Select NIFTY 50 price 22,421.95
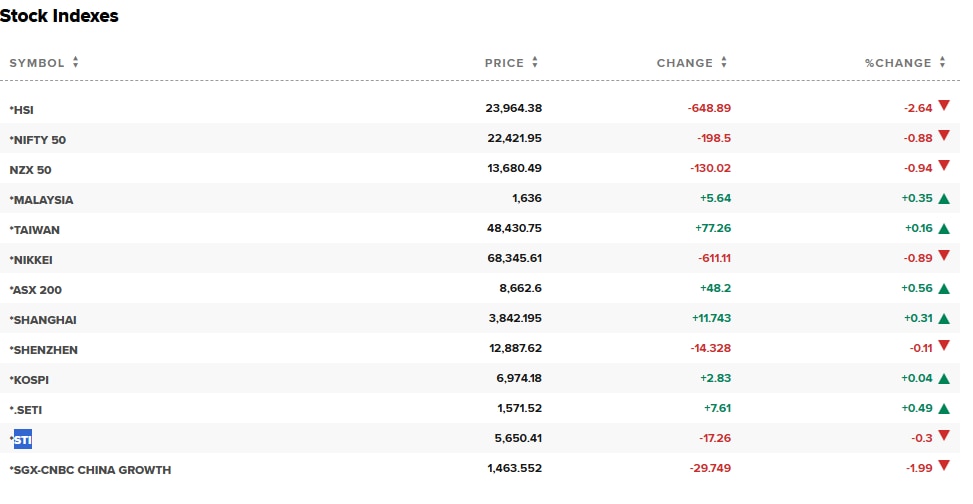Image resolution: width=973 pixels, height=504 pixels. pyautogui.click(x=514, y=138)
